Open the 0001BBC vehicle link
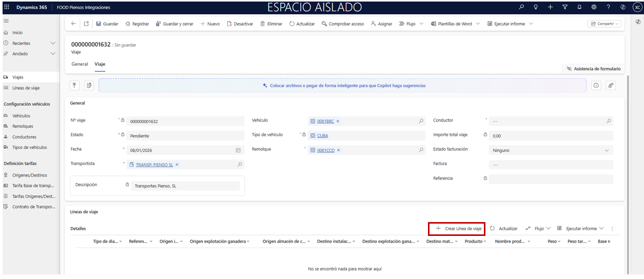644x279 pixels. point(325,122)
